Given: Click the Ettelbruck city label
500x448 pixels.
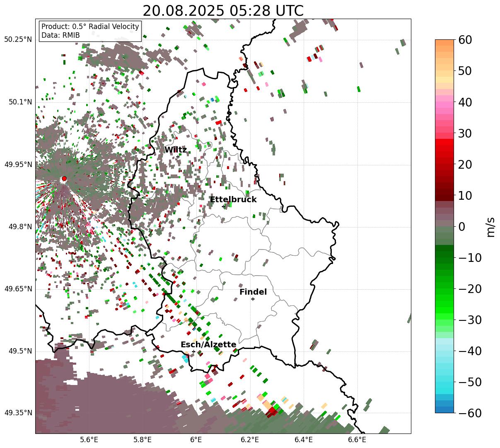Looking at the screenshot, I should [x=233, y=200].
